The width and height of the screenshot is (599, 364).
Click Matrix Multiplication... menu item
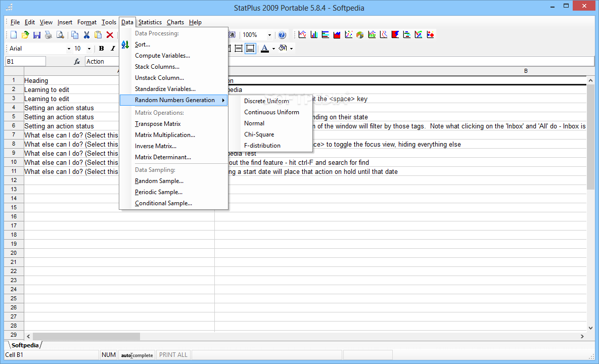coord(174,135)
